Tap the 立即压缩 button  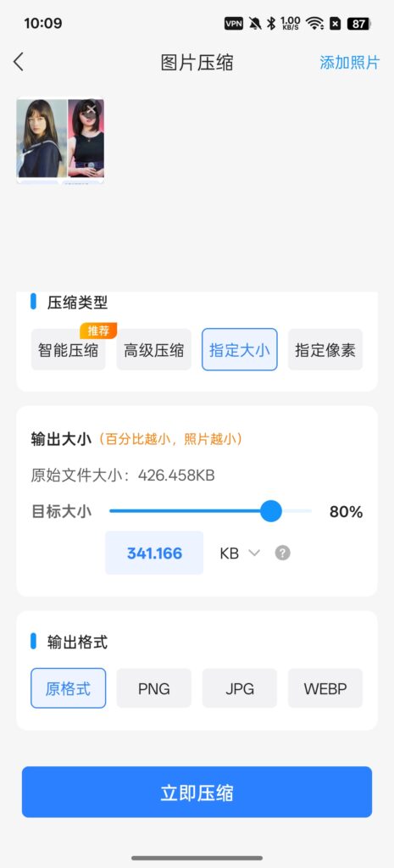coord(197,793)
